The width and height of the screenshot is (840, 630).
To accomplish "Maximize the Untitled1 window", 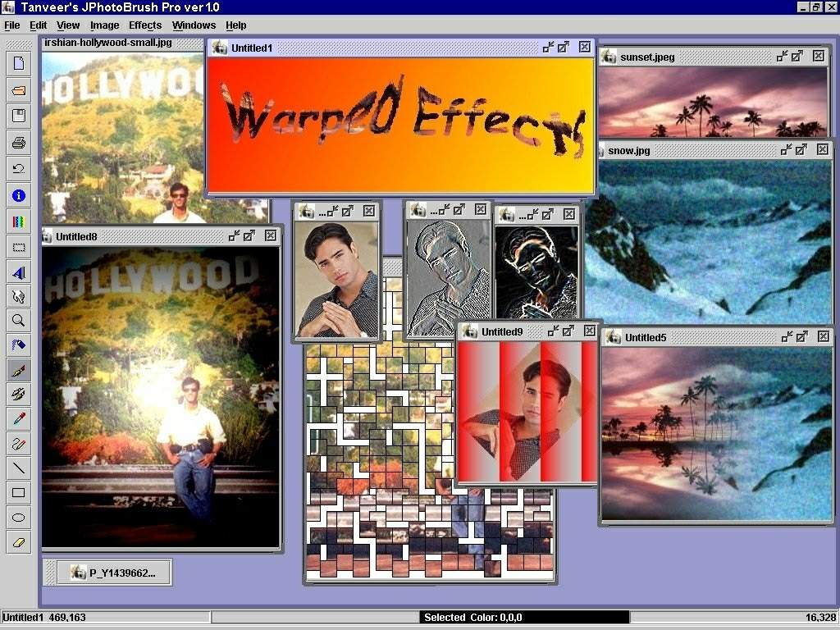I will pos(564,47).
